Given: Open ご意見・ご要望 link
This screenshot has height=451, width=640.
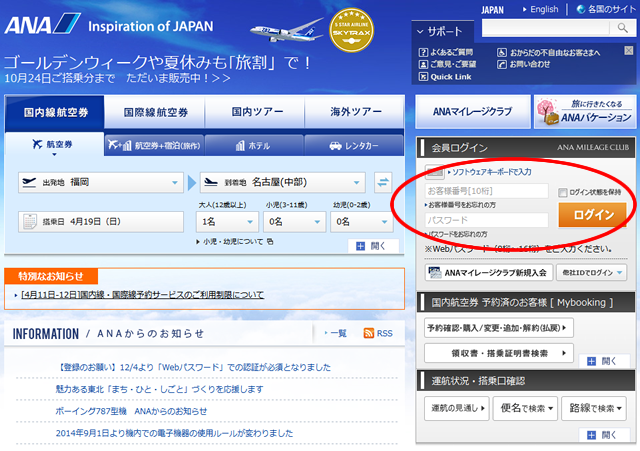Looking at the screenshot, I should 447,64.
